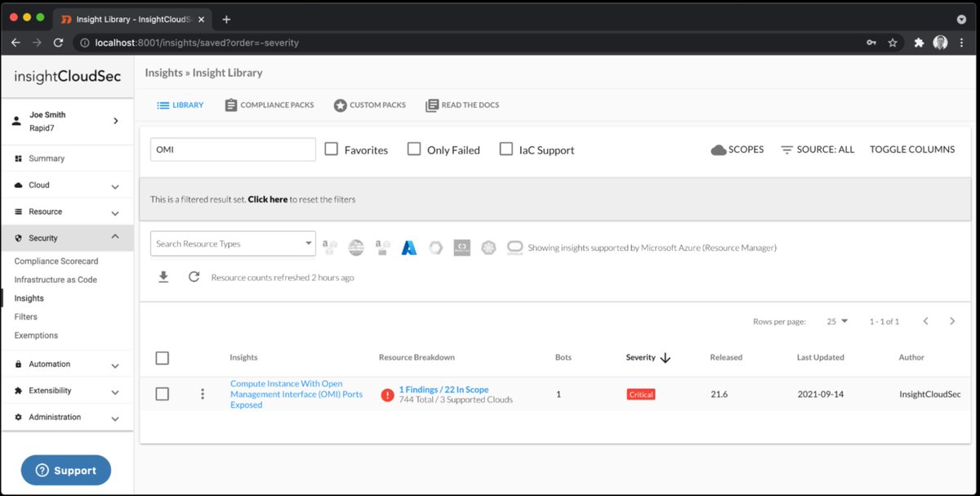Click the Bots column header

click(563, 358)
